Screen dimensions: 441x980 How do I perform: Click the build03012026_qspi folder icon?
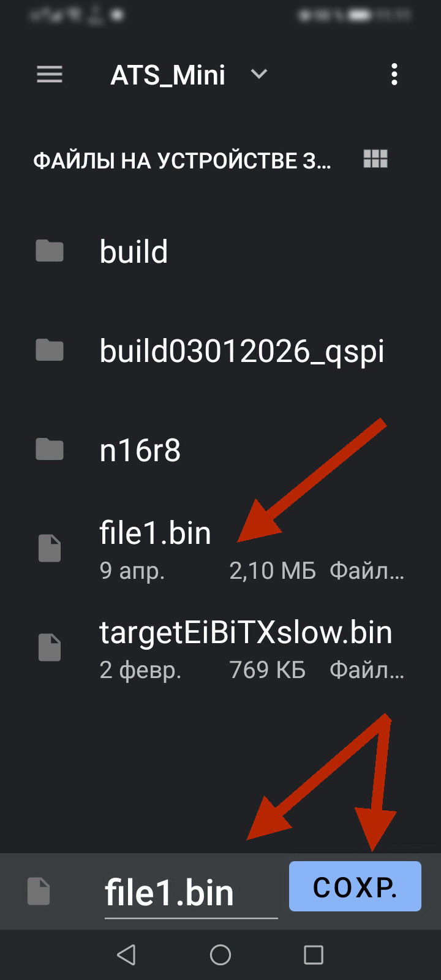[x=50, y=350]
